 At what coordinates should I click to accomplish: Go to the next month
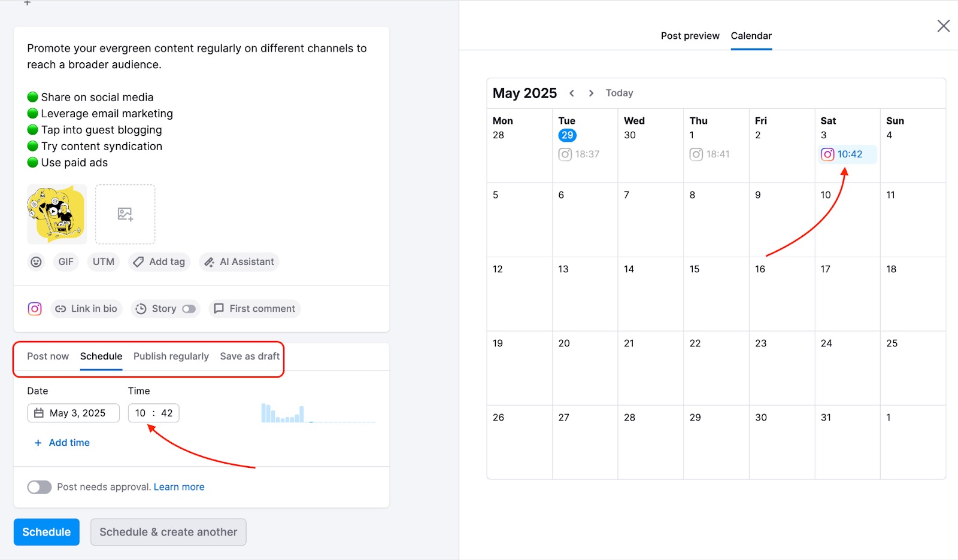(x=591, y=93)
